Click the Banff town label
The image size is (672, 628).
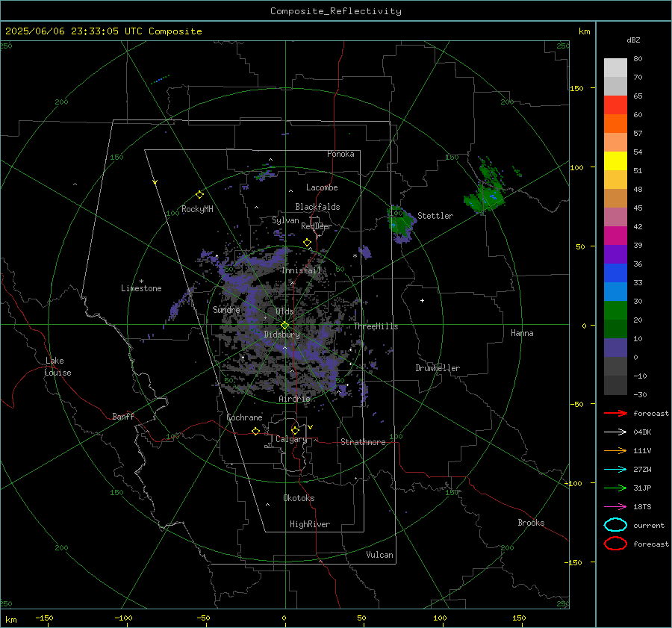[x=123, y=416]
